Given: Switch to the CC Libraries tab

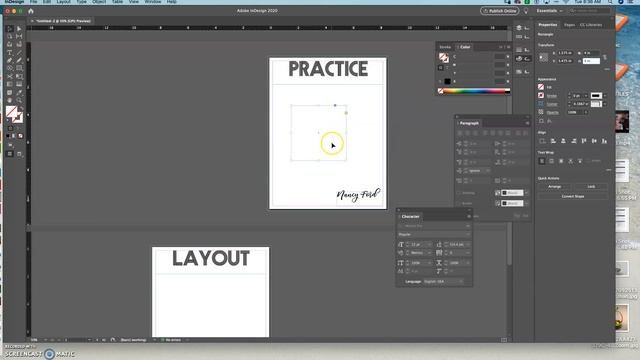Looking at the screenshot, I should [x=591, y=25].
